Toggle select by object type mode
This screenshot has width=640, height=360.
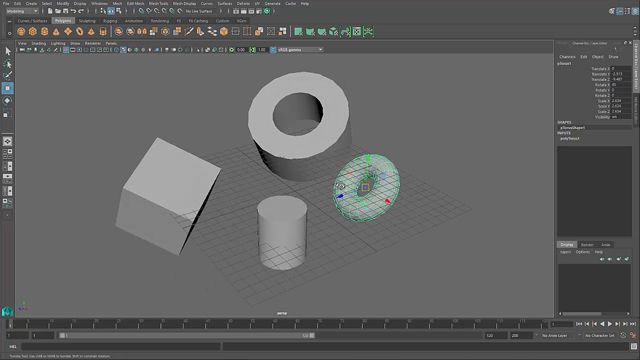[111, 11]
